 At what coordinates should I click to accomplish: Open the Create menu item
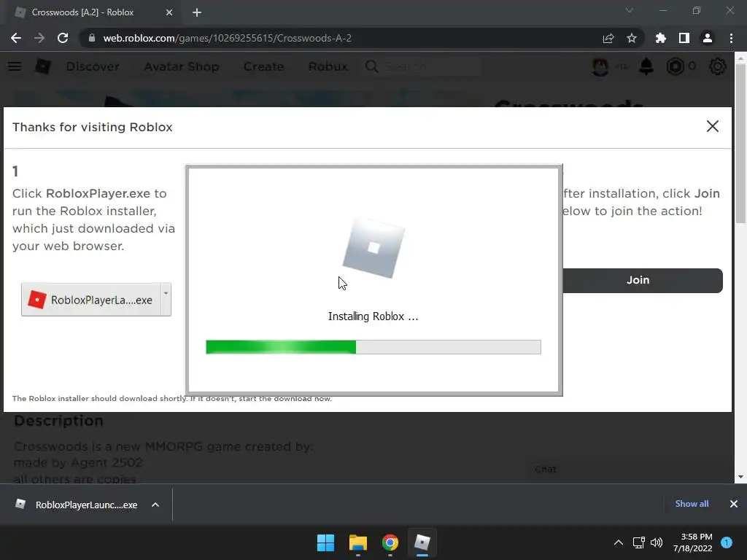pyautogui.click(x=263, y=66)
